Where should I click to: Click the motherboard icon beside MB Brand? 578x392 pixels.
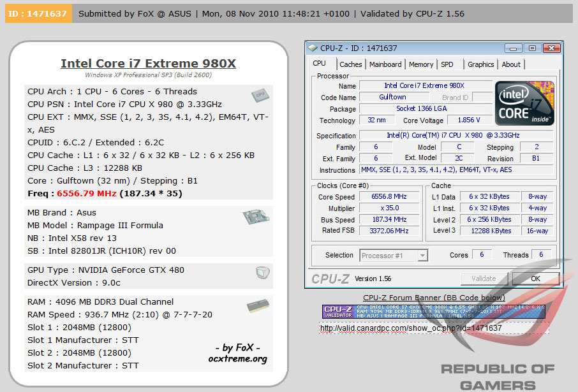point(256,217)
